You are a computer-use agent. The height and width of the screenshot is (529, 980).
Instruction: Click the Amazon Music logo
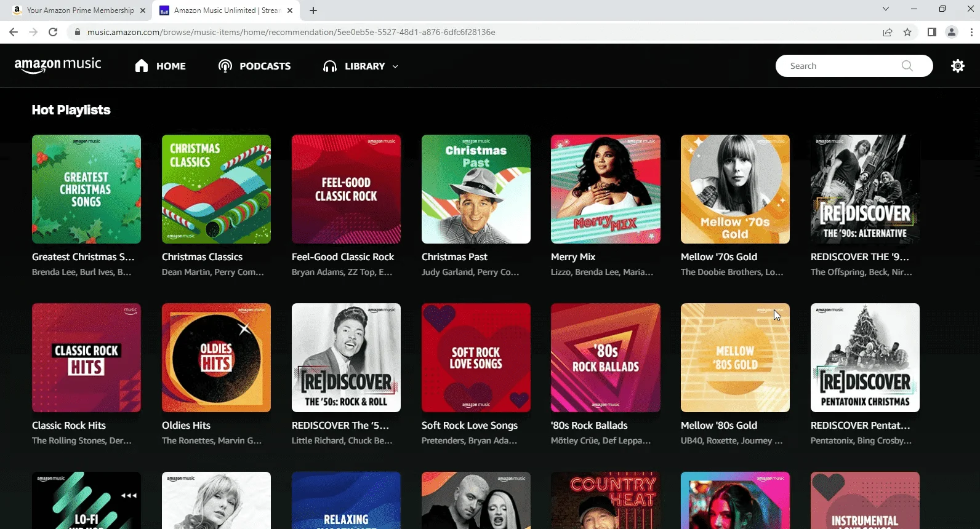58,65
